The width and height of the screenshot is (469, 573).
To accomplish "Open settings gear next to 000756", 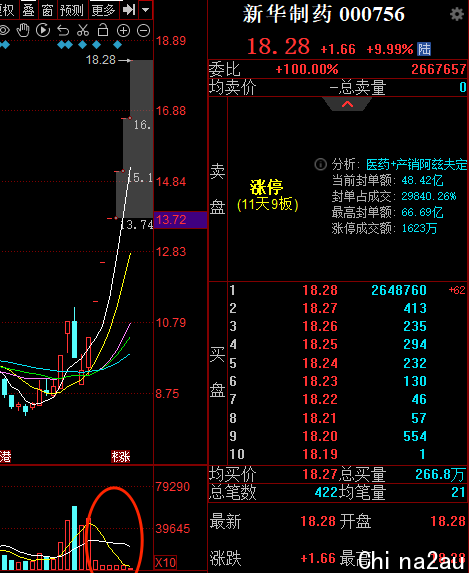I will click(x=457, y=14).
